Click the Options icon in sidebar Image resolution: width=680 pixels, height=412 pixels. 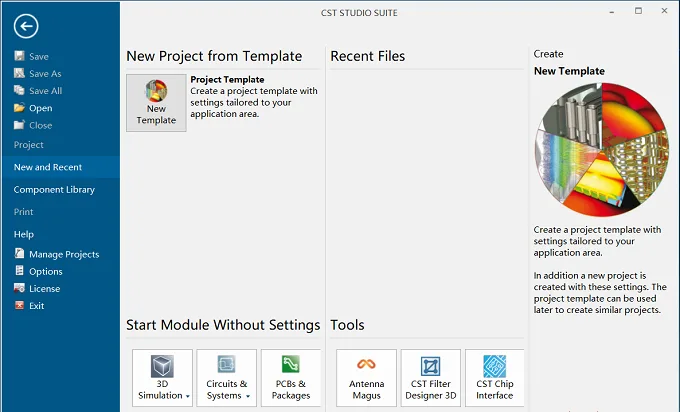[19, 271]
